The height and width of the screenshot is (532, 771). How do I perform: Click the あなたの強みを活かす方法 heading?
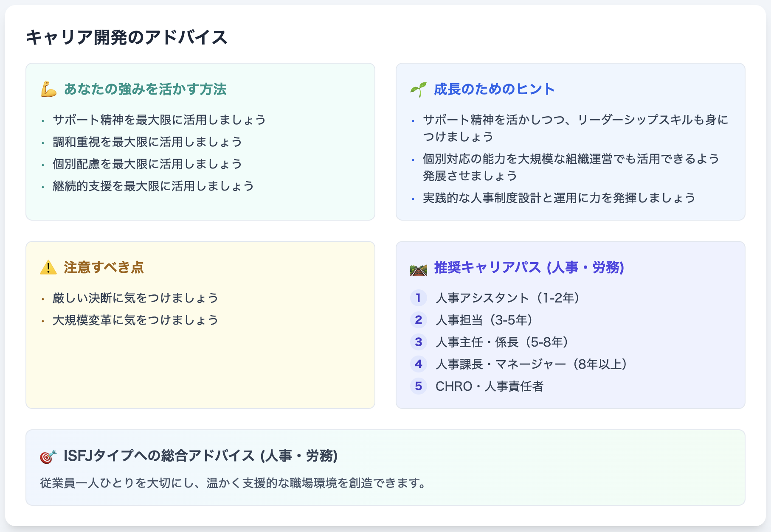click(x=145, y=90)
